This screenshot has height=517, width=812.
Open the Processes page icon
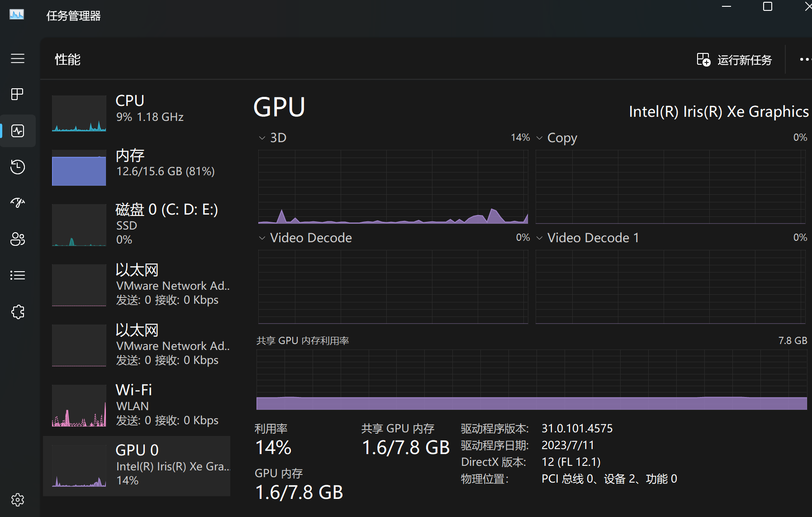[18, 94]
